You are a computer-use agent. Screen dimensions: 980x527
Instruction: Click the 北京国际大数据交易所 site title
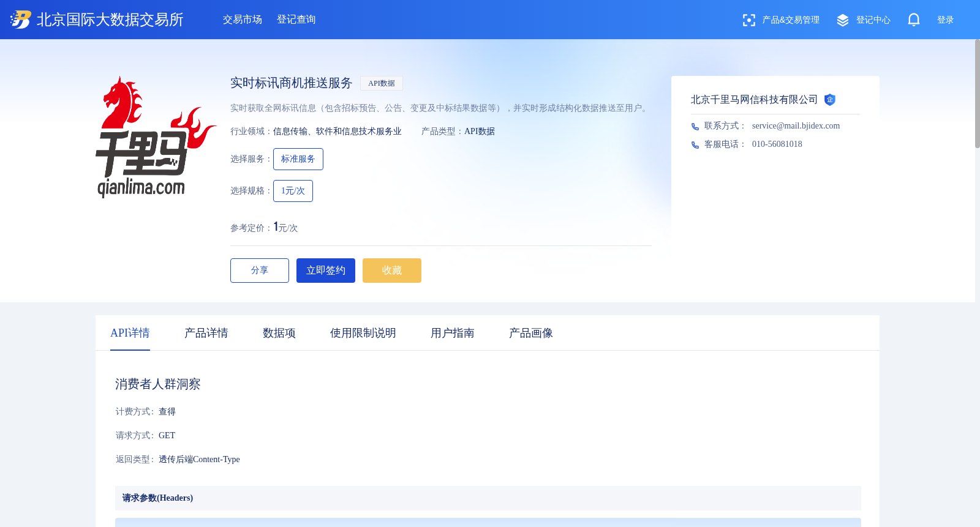click(x=110, y=20)
